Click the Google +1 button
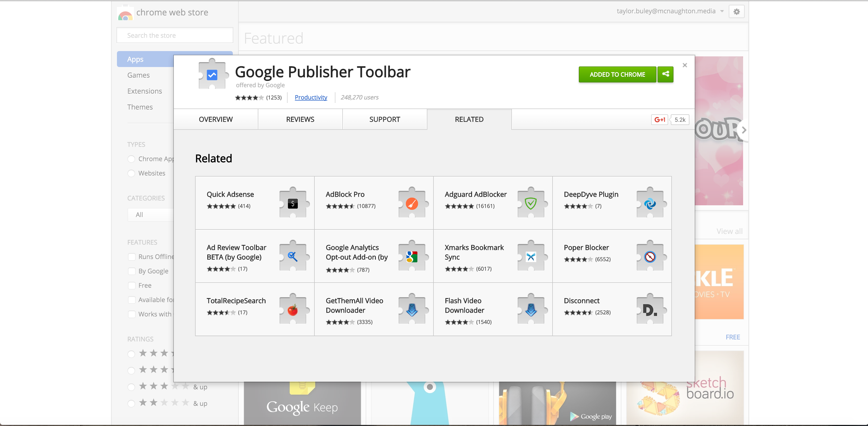The height and width of the screenshot is (426, 868). tap(659, 120)
